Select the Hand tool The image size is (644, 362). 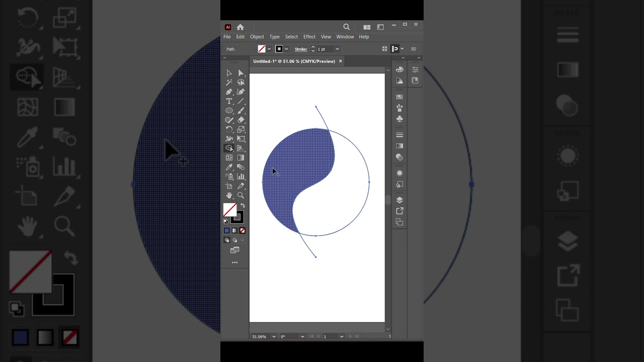point(229,196)
